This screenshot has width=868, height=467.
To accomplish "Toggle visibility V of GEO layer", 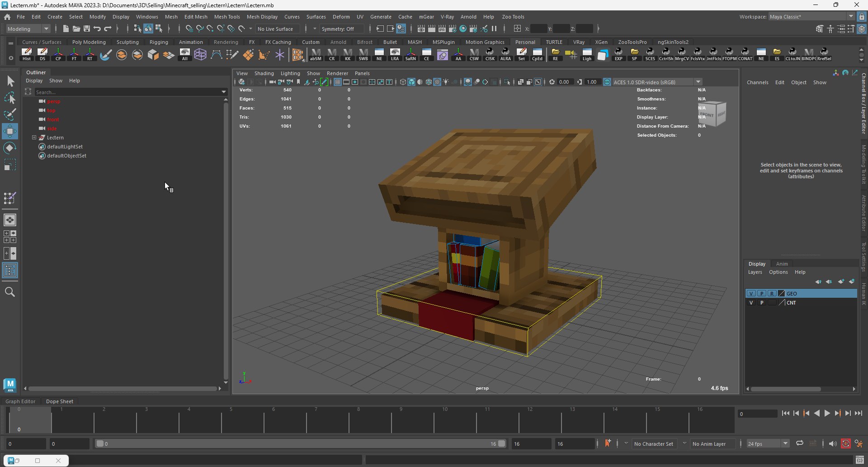I will click(751, 294).
